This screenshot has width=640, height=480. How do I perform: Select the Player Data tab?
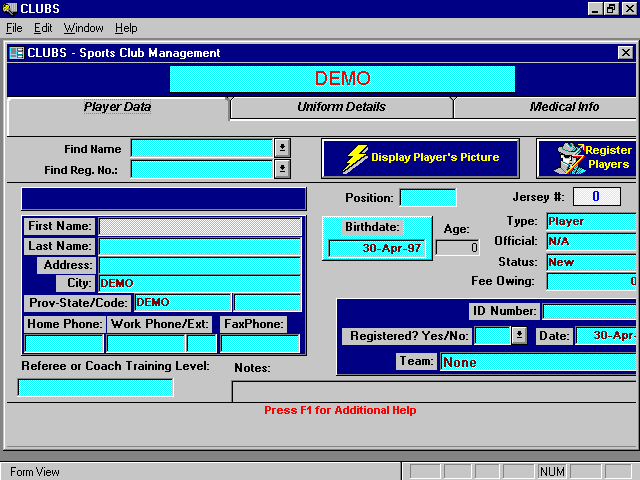tap(118, 107)
